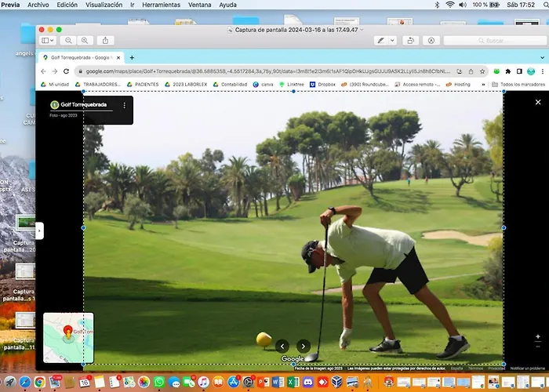Viewport: 549px width, 392px height.
Task: Click the Contabilidad bookmark
Action: point(230,85)
